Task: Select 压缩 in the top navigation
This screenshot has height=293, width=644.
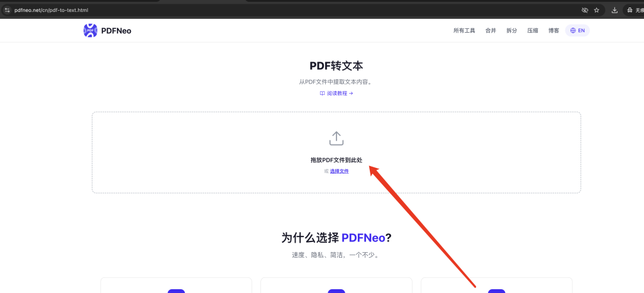Action: 533,30
